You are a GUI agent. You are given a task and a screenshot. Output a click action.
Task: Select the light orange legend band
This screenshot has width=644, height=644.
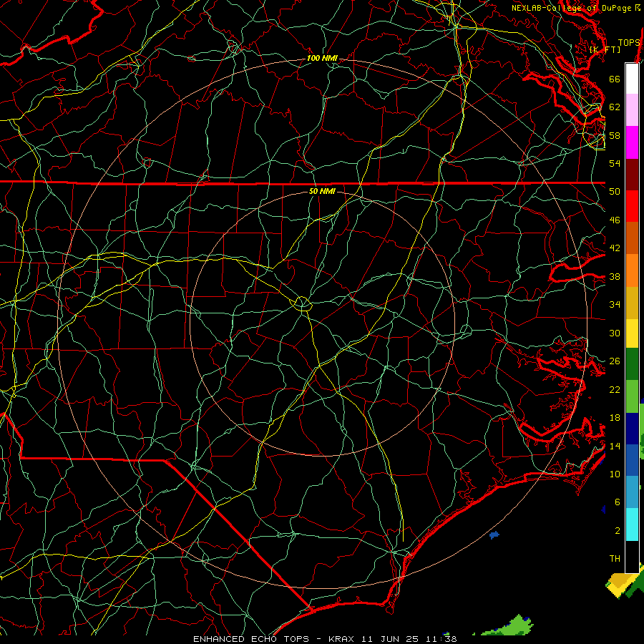point(632,270)
